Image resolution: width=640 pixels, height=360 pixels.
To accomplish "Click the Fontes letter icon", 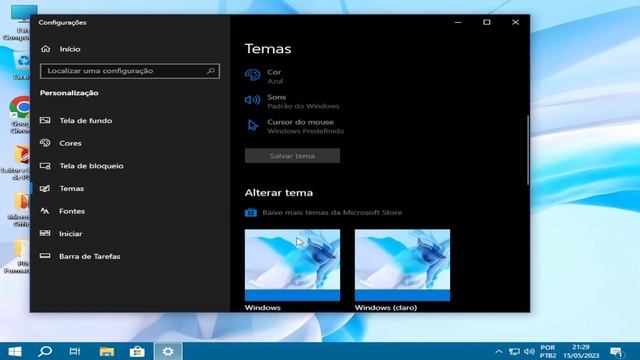I will 45,211.
